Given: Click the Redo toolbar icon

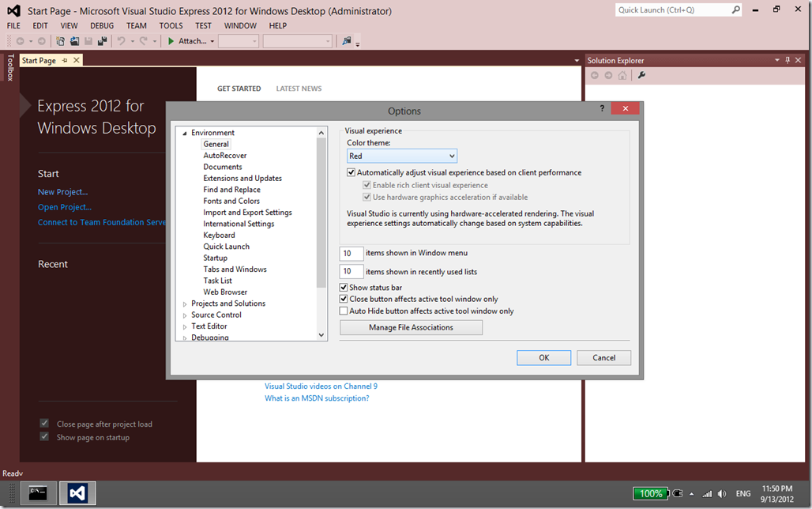Looking at the screenshot, I should 144,41.
